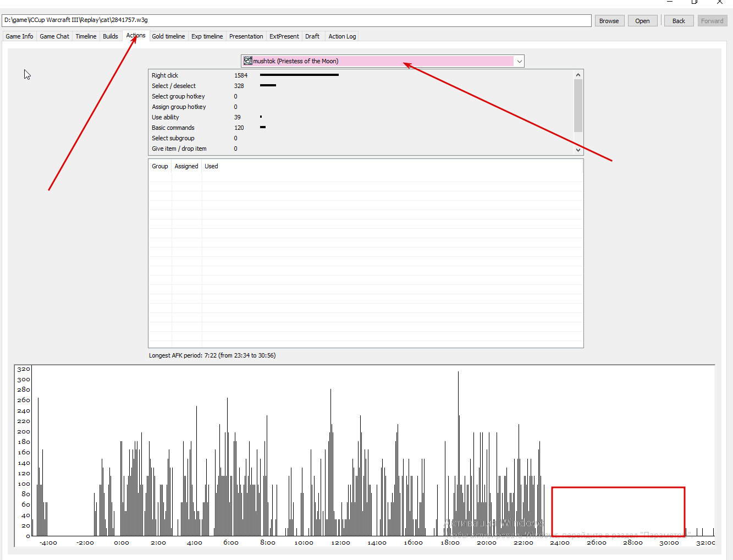Switch to the Presentation tab
The image size is (733, 560).
click(246, 36)
